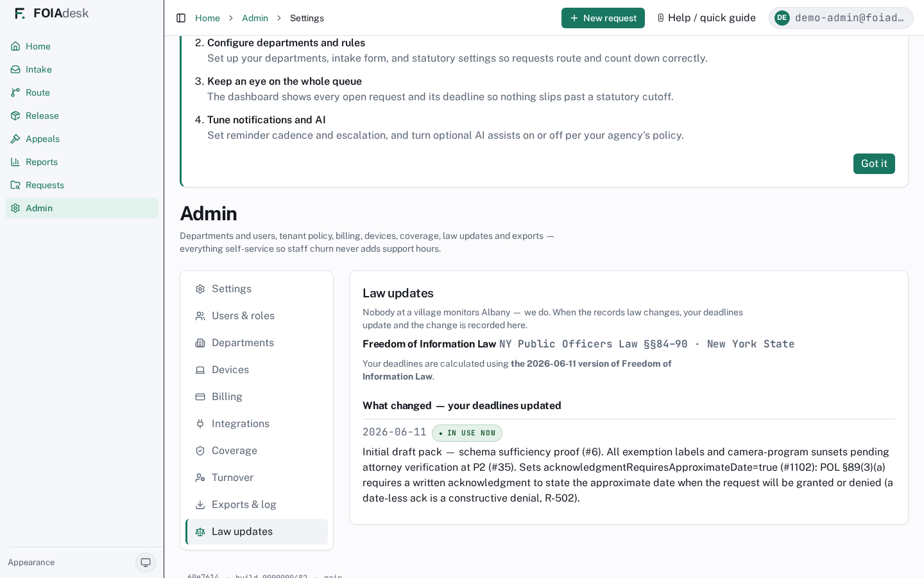Dismiss the guide with Got it
This screenshot has height=578, width=924.
coord(874,164)
